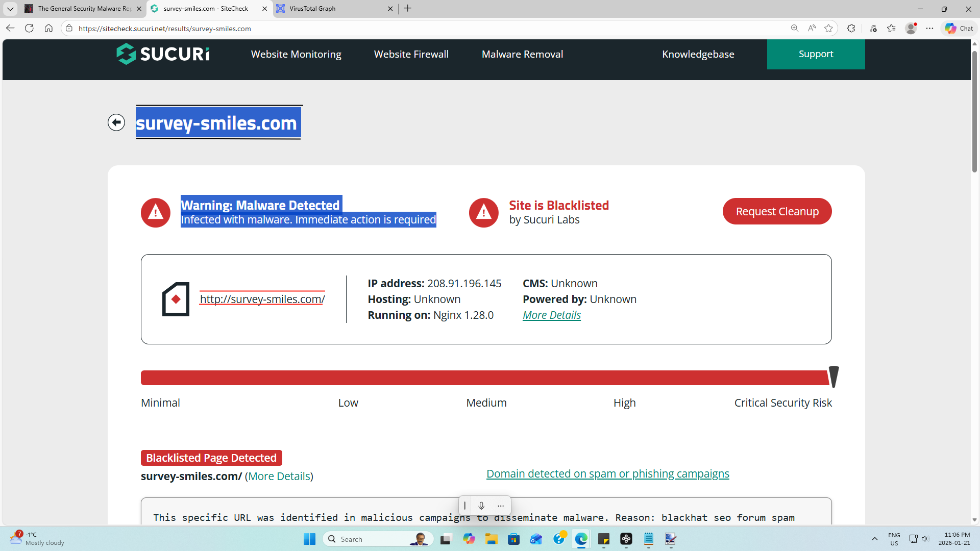The width and height of the screenshot is (980, 551).
Task: Open the Website Firewall menu item
Action: (411, 54)
